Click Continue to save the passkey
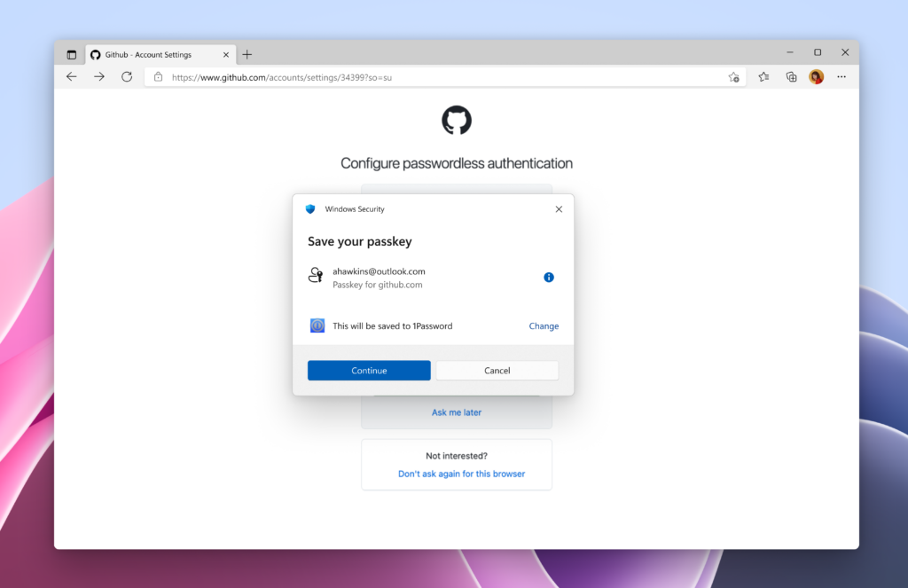Image resolution: width=908 pixels, height=588 pixels. (x=369, y=370)
